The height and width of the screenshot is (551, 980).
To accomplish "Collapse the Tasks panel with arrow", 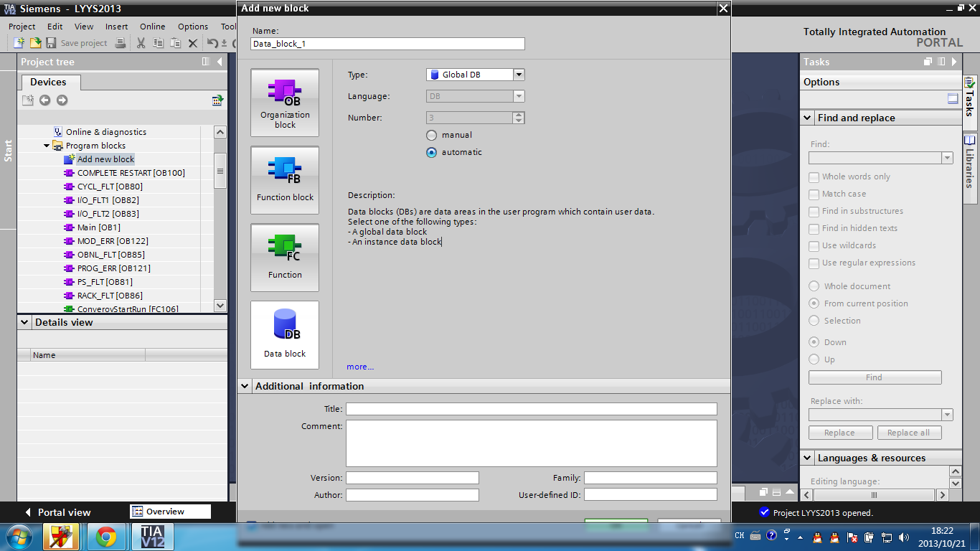I will (953, 62).
